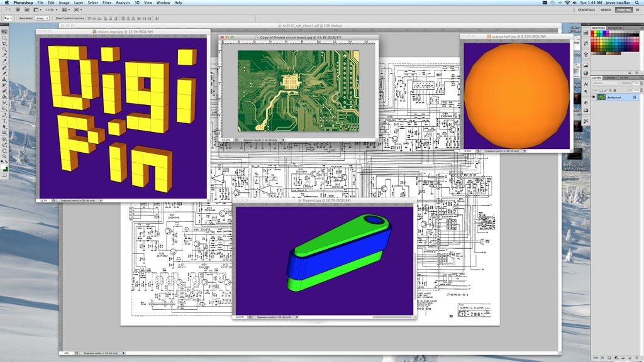This screenshot has height=362, width=644.
Task: Open the tool preset picker
Action: click(8, 18)
